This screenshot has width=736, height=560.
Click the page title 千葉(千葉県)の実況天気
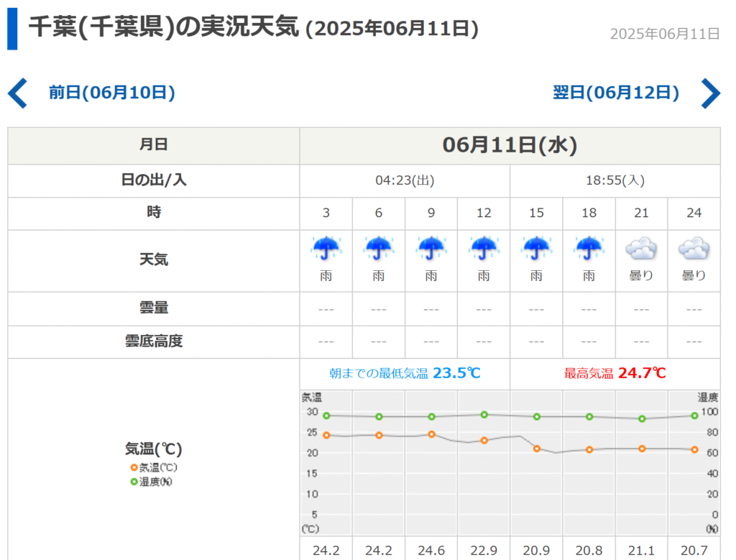[163, 27]
